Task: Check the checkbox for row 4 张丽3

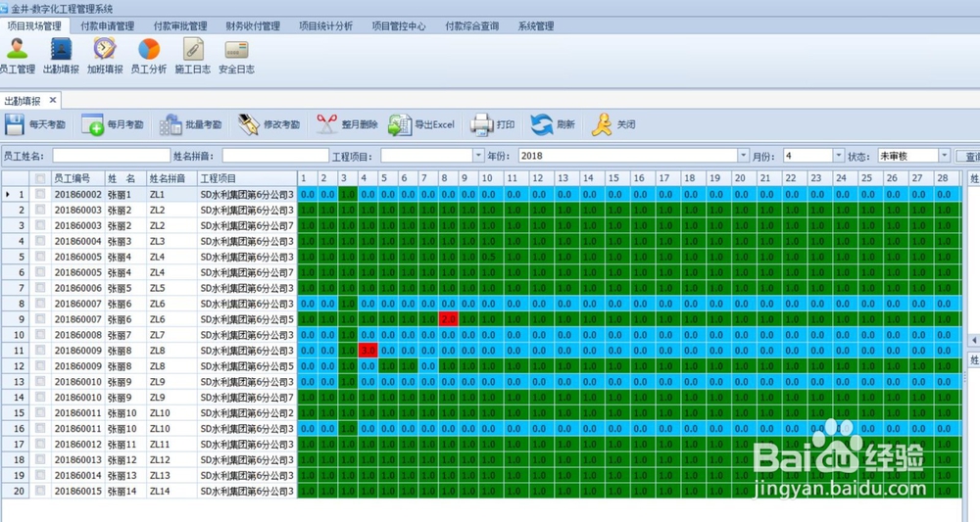Action: (x=40, y=241)
